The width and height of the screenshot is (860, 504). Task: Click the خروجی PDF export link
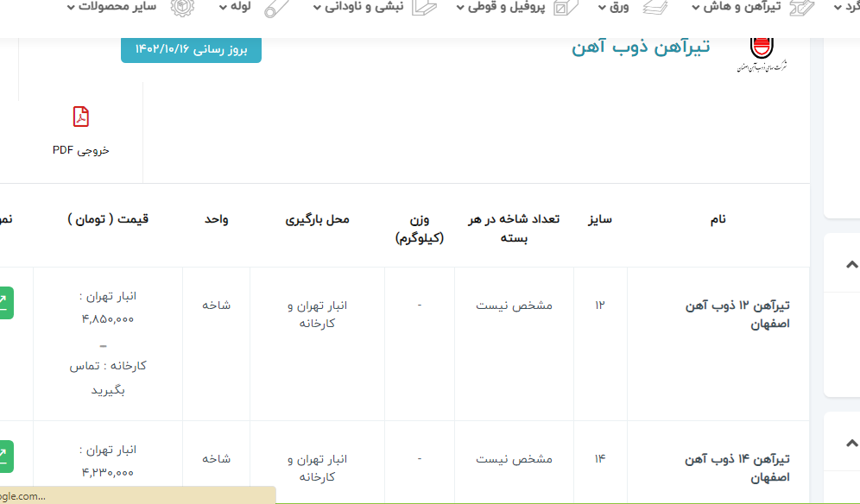[x=81, y=150]
